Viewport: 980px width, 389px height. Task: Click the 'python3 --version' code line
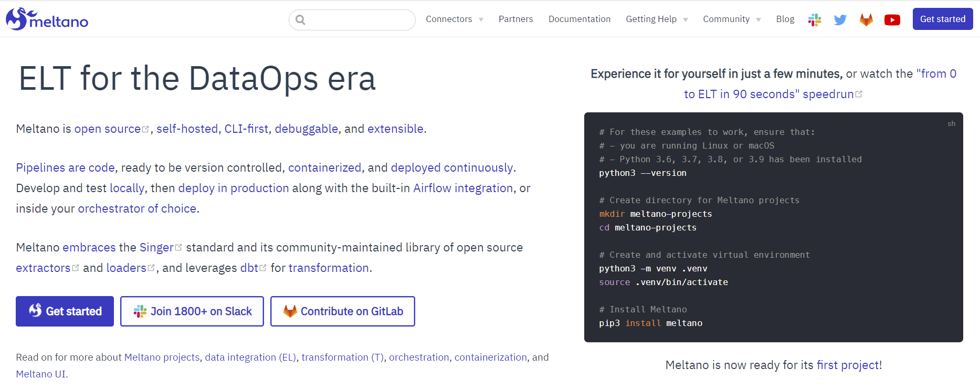click(642, 173)
